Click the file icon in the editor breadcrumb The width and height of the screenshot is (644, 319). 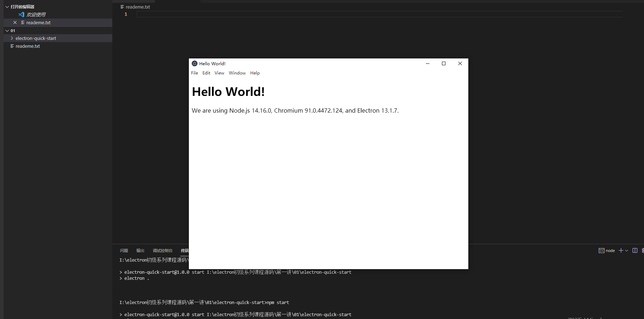pyautogui.click(x=122, y=7)
